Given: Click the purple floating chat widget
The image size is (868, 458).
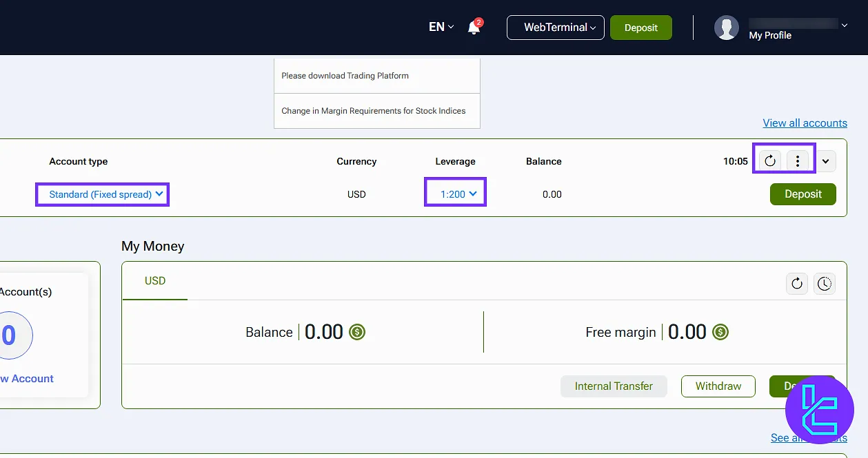Looking at the screenshot, I should 819,410.
